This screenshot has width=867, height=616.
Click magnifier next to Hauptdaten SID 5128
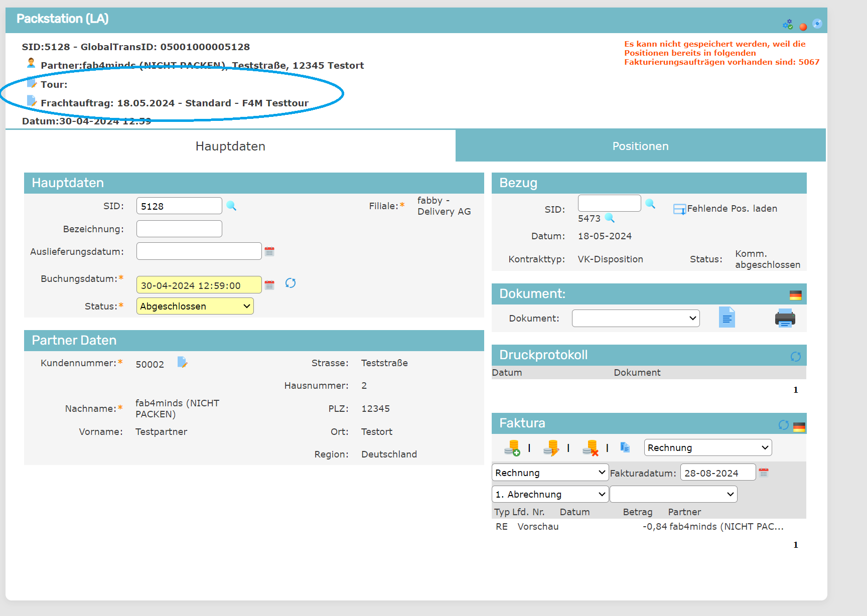point(231,206)
